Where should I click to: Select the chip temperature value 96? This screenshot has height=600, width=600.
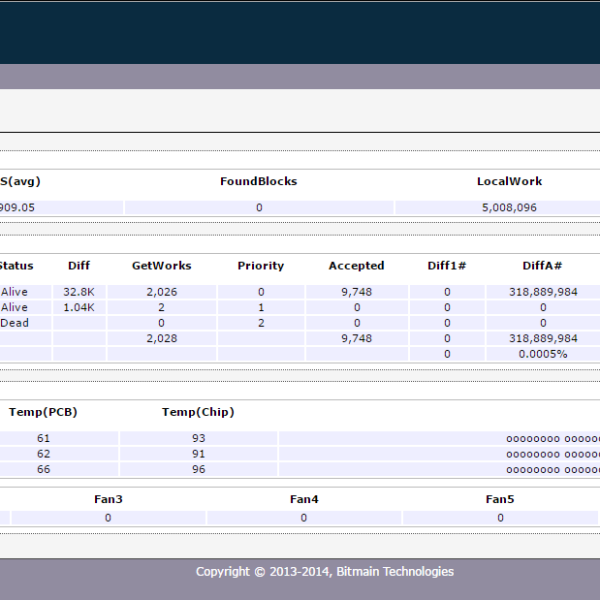[198, 469]
